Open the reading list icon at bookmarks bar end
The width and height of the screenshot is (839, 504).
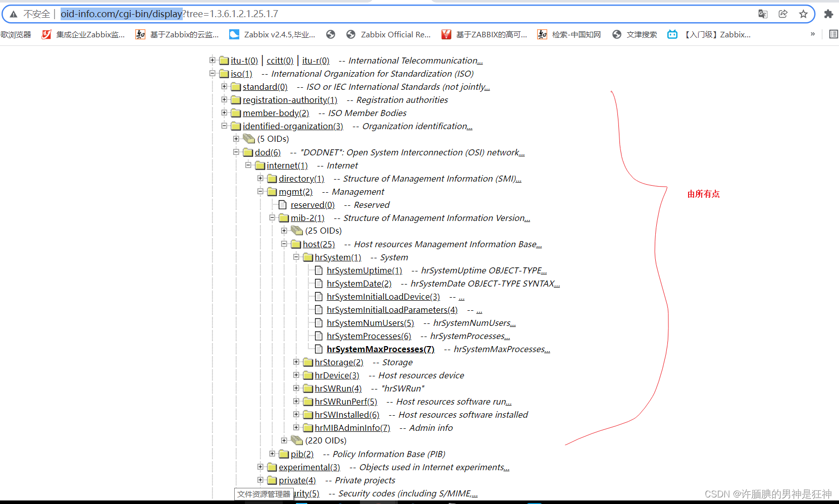[833, 34]
